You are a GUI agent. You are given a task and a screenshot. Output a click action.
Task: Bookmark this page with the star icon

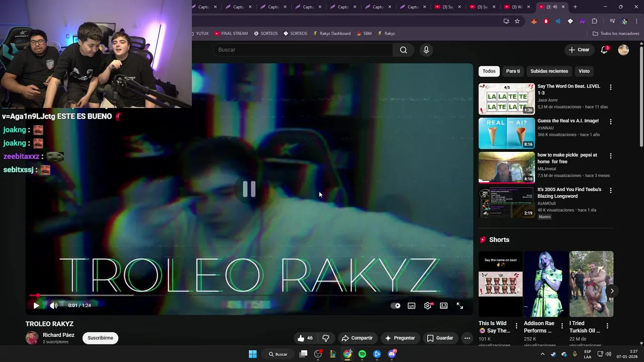tap(517, 21)
